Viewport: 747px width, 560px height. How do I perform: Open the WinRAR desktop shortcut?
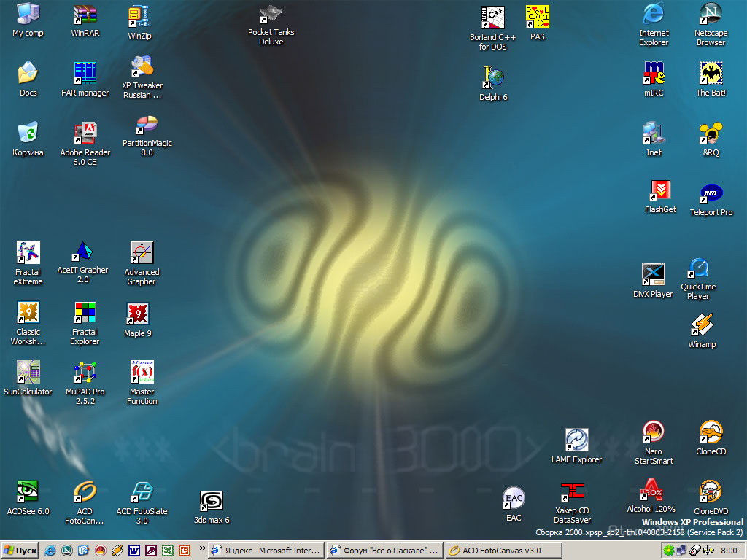(x=85, y=15)
